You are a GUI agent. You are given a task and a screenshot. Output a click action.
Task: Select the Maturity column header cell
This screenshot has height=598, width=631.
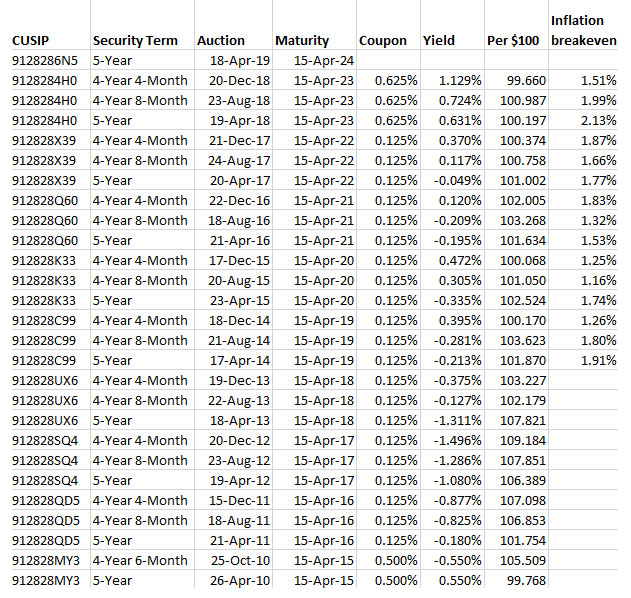coord(301,41)
